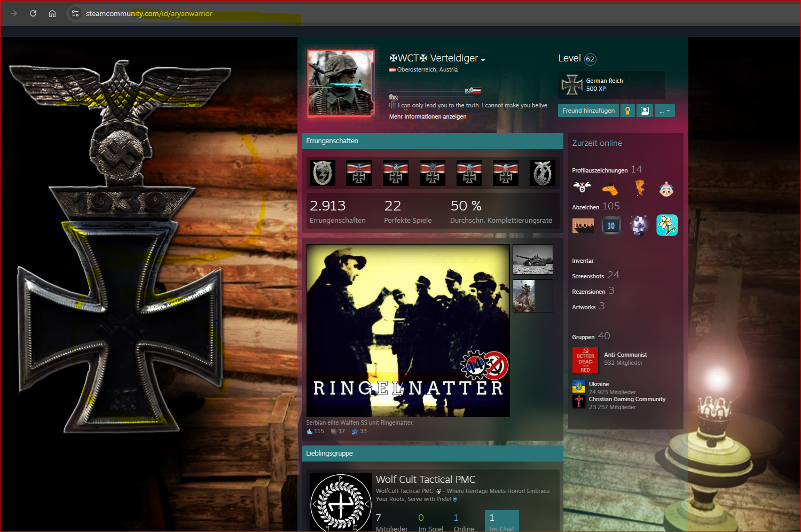Select the tank screenshot thumbnail
Viewport: 801px width, 532px height.
click(x=532, y=259)
